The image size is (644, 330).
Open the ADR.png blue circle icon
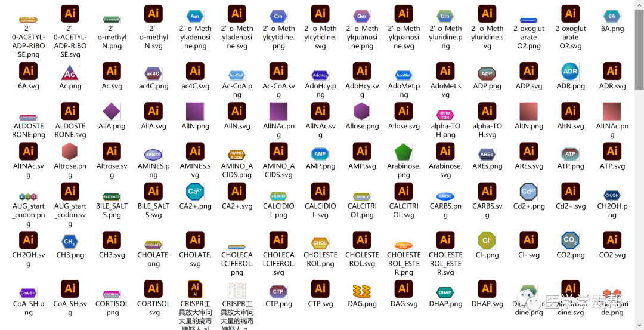tap(571, 71)
